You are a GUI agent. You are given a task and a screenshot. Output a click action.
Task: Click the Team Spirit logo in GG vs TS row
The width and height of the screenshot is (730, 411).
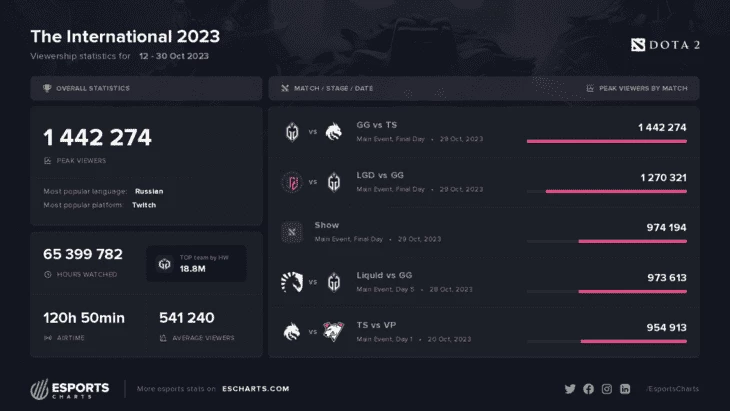click(333, 132)
